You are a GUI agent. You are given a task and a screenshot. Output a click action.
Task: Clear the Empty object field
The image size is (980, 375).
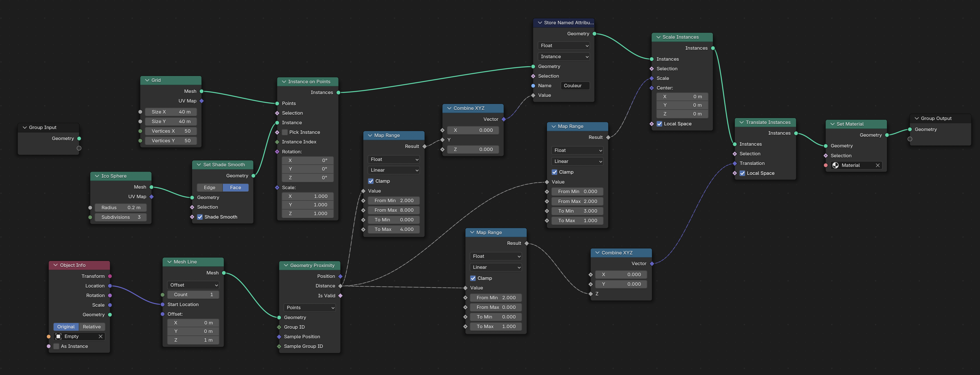pyautogui.click(x=100, y=337)
